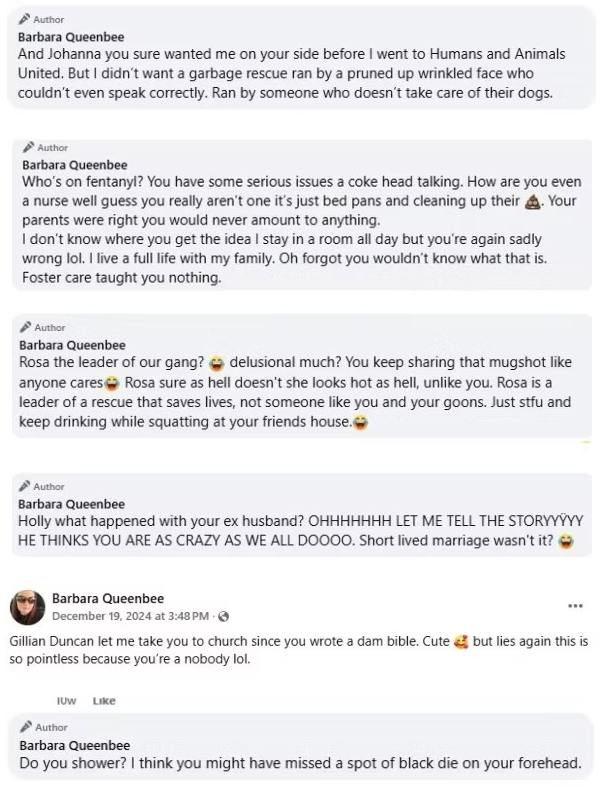Image resolution: width=602 pixels, height=787 pixels.
Task: Click the Author pencil icon above the Rosa comment
Action: (x=25, y=327)
